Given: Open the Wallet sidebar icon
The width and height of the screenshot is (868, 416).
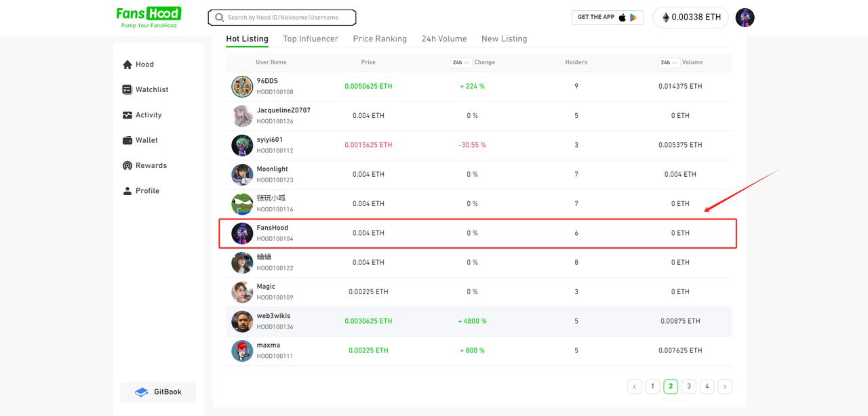Looking at the screenshot, I should pos(127,140).
